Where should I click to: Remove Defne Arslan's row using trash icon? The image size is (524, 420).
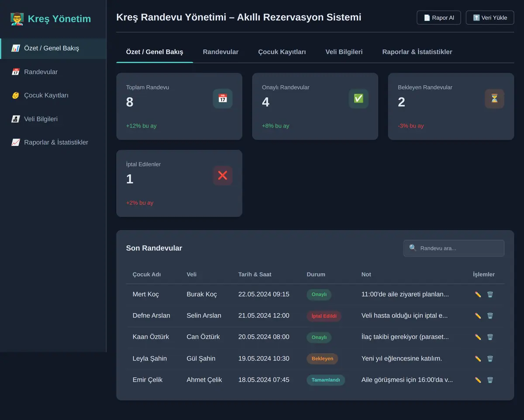pos(490,316)
